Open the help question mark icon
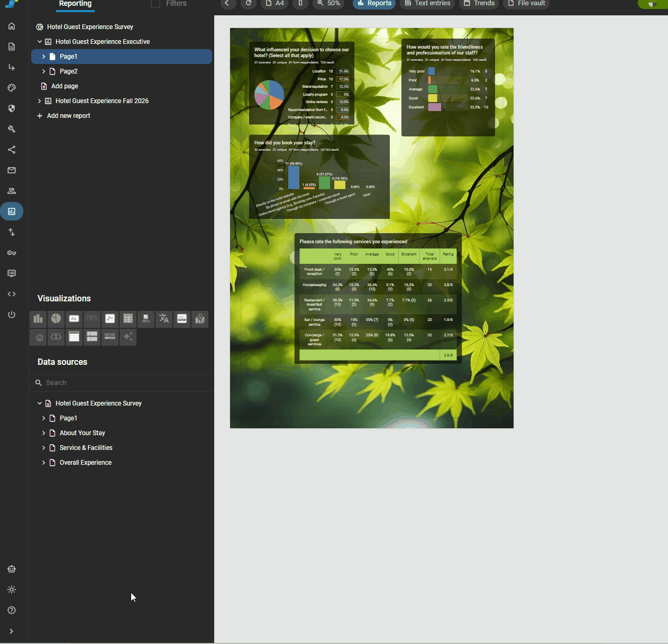 [12, 610]
